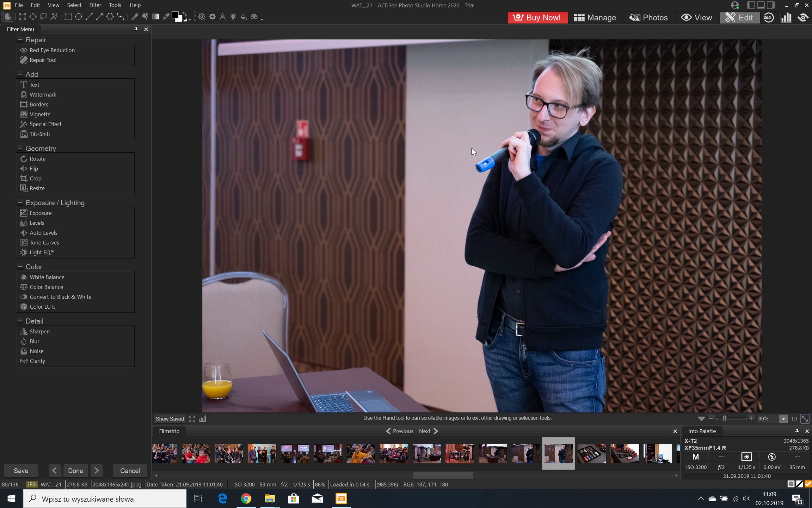The image size is (812, 508).
Task: Open the zoom percentage dropdown
Action: click(783, 419)
